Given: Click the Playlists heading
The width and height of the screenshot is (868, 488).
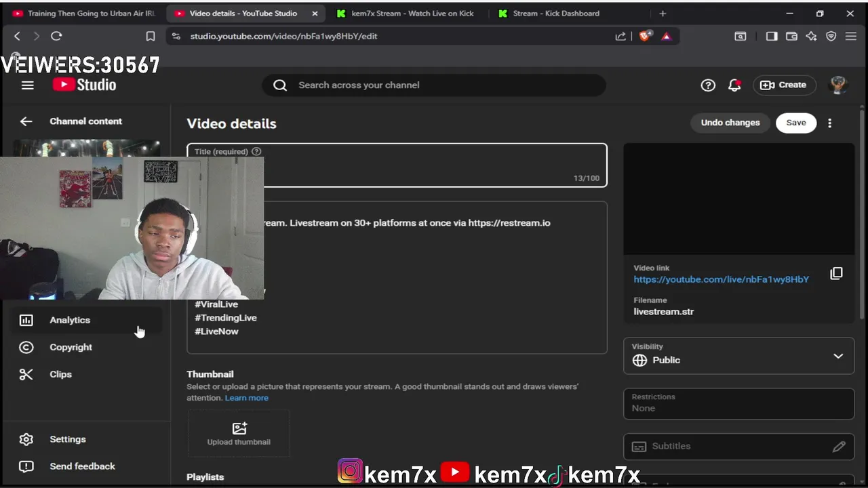Looking at the screenshot, I should click(x=205, y=477).
